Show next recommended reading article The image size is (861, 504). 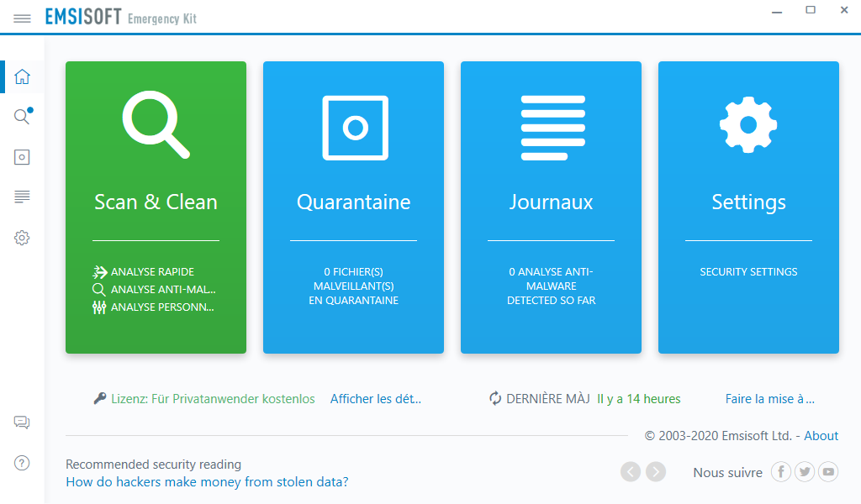pyautogui.click(x=656, y=471)
